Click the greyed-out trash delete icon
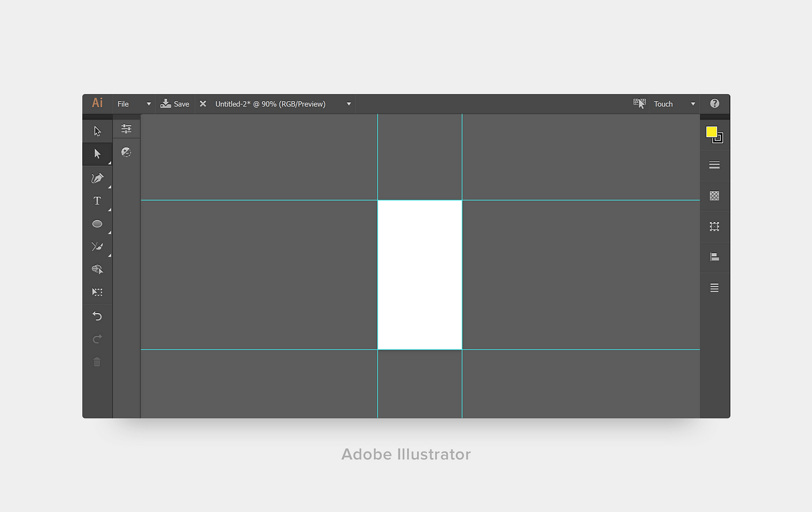The width and height of the screenshot is (812, 512). pyautogui.click(x=97, y=362)
